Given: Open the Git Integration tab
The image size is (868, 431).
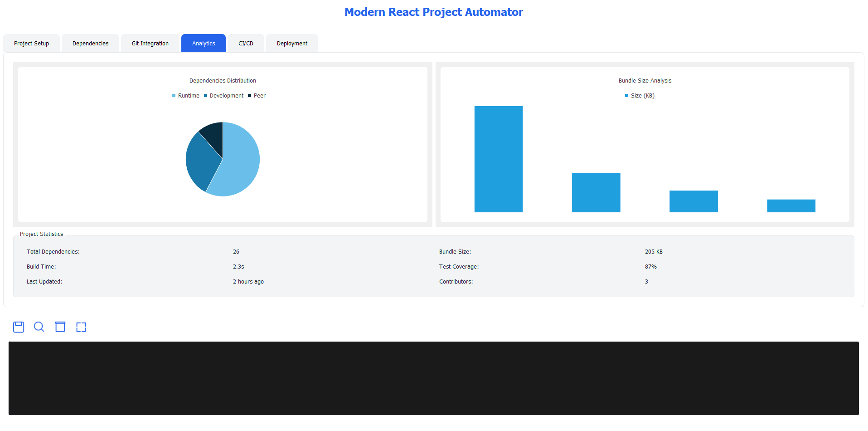Looking at the screenshot, I should click(150, 44).
